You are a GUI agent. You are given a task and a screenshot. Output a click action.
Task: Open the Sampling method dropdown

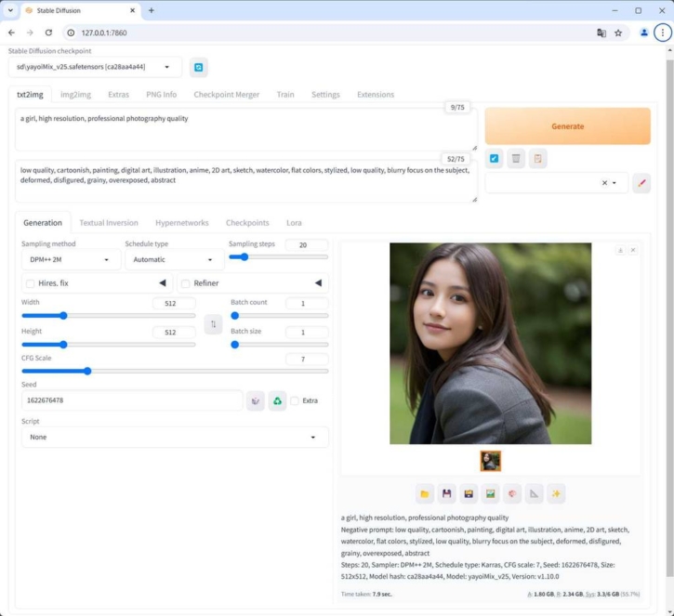(x=70, y=260)
